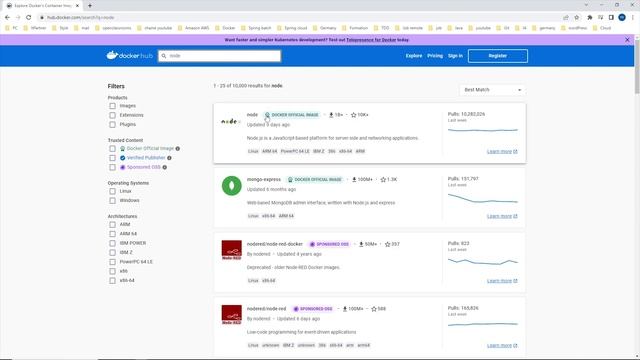Enable the Docker Official Image filter

coord(112,149)
